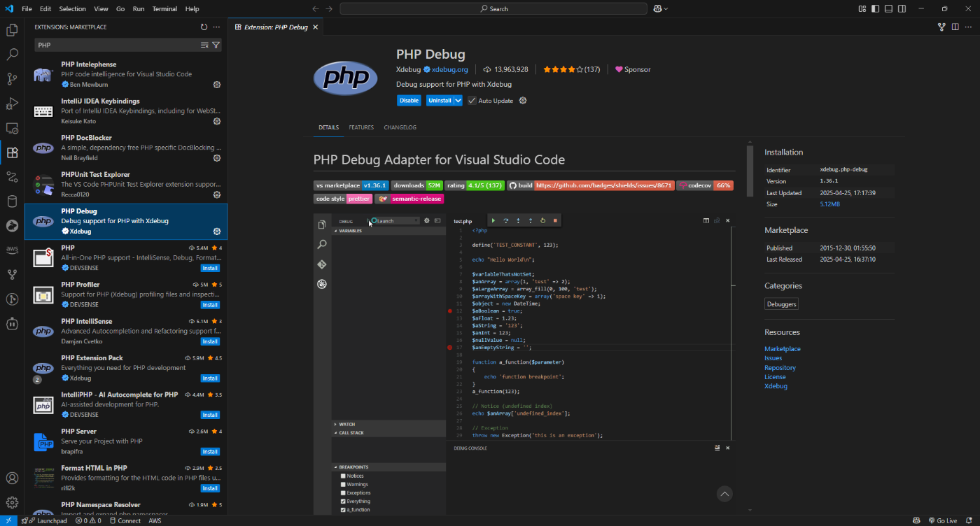Go forward with the navigation arrow

coord(329,9)
